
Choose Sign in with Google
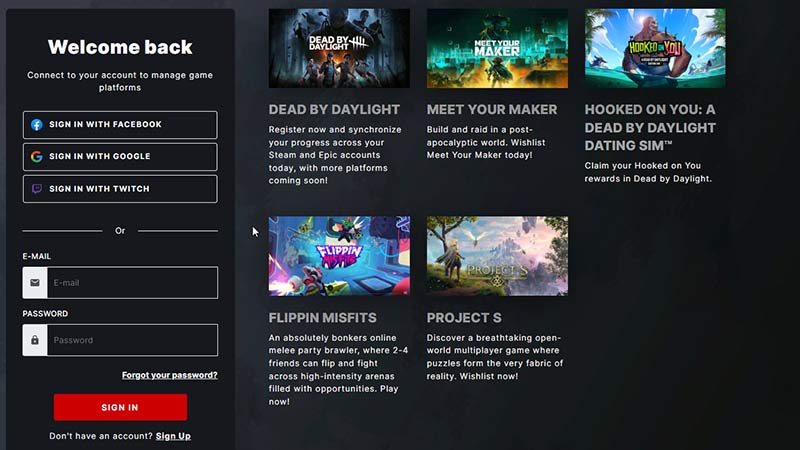point(120,157)
